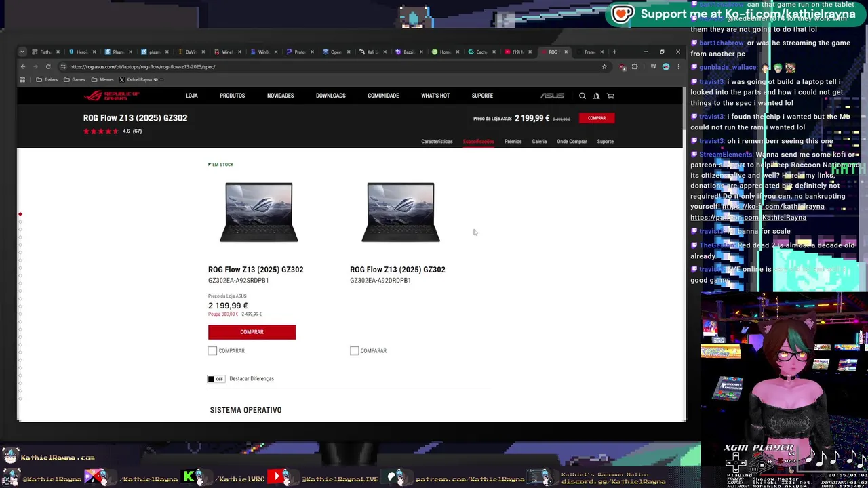Viewport: 868px width, 488px height.
Task: Open the browser profile avatar
Action: 666,66
